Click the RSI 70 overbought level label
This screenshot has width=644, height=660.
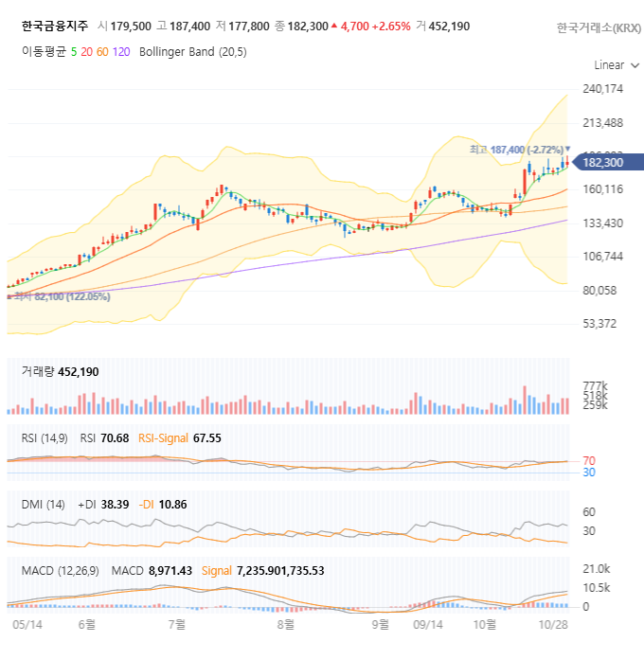[589, 461]
